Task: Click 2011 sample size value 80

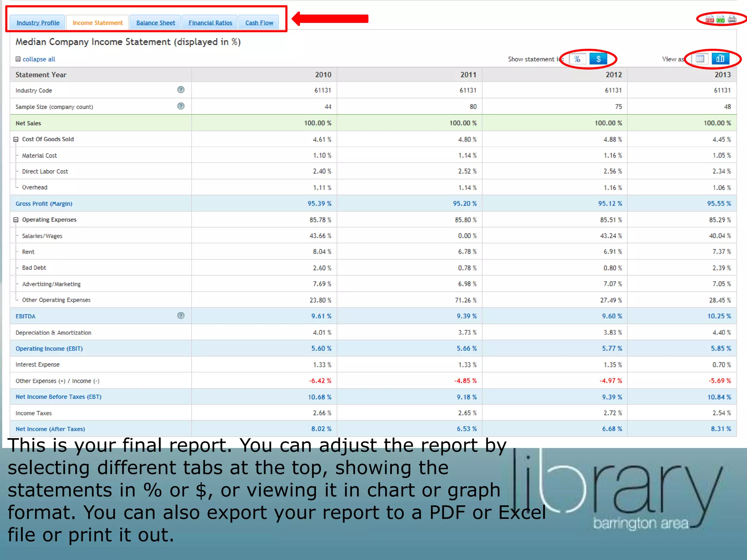Action: click(x=473, y=107)
